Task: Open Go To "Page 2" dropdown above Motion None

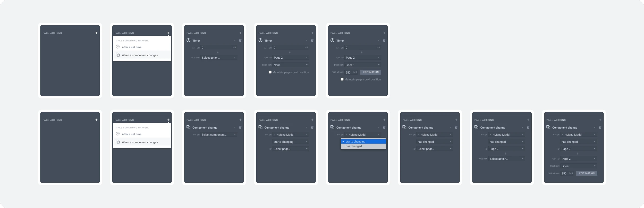Action: coord(291,58)
